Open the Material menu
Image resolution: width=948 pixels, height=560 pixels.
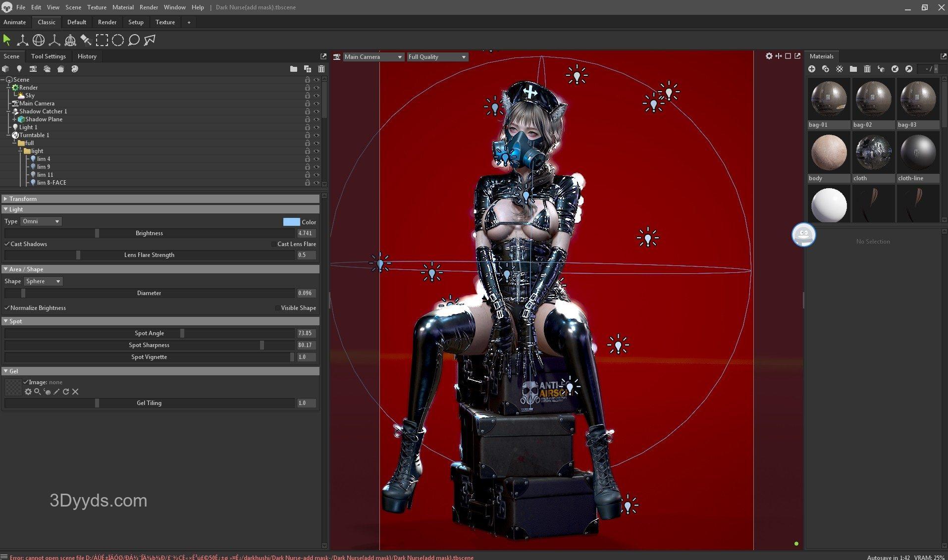[122, 7]
